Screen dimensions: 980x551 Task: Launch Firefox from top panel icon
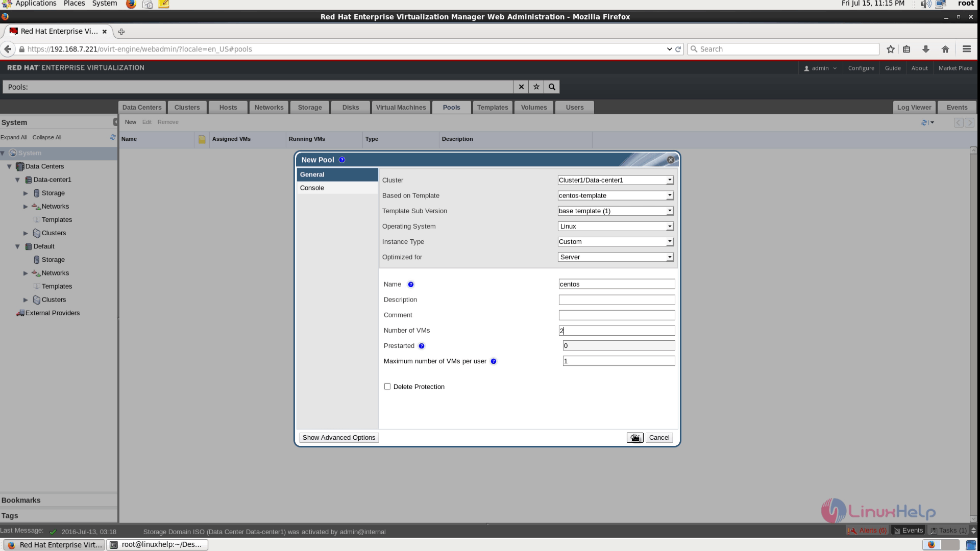pyautogui.click(x=131, y=4)
